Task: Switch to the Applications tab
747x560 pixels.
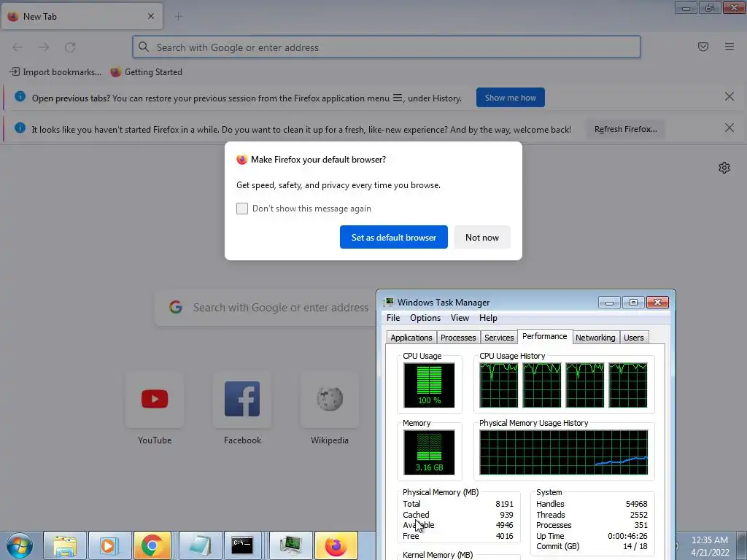Action: tap(411, 338)
